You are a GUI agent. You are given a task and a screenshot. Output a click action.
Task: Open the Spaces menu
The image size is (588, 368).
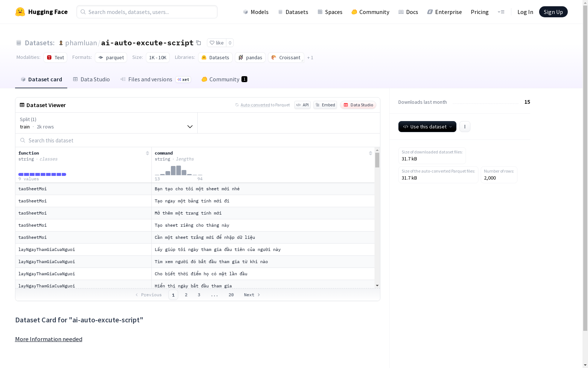click(x=330, y=12)
